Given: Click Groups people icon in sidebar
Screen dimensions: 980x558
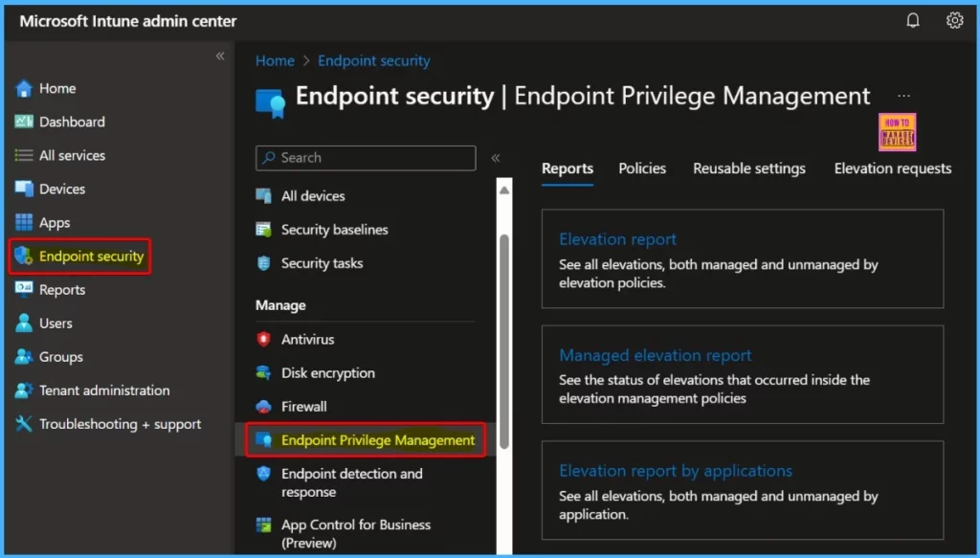Looking at the screenshot, I should click(24, 357).
